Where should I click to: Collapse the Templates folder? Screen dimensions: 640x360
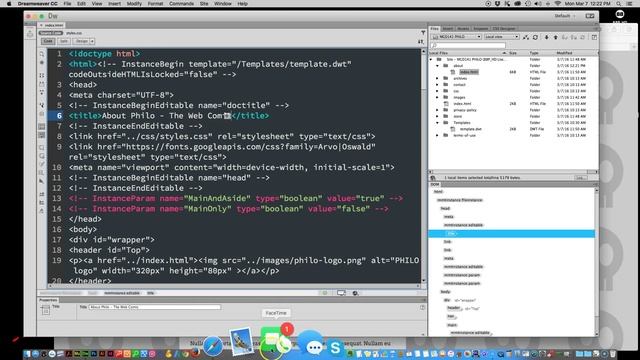coord(437,122)
